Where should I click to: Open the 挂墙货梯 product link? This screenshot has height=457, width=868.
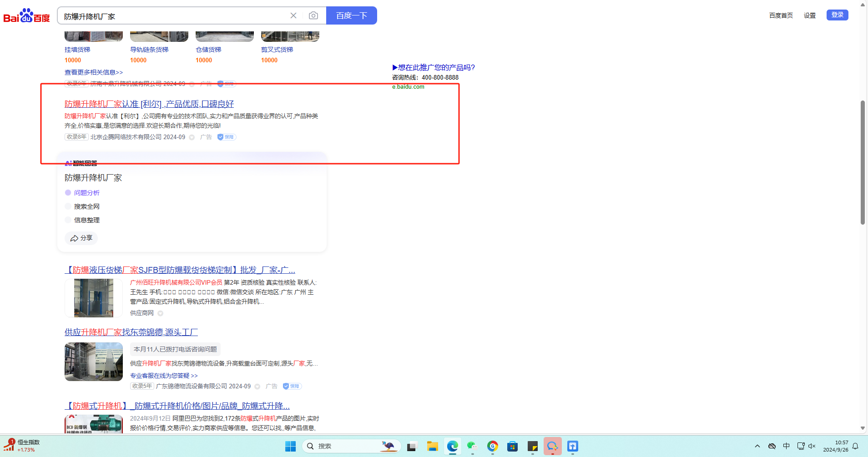click(x=77, y=50)
